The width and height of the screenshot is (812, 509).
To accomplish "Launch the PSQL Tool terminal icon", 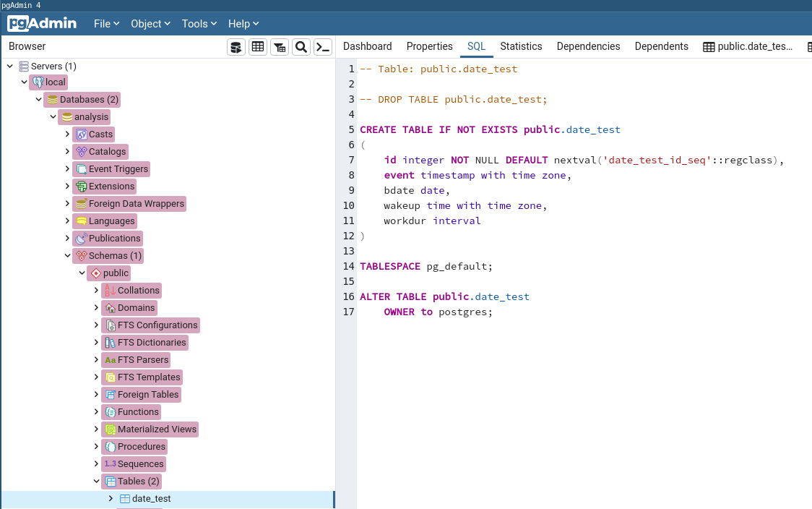I will [323, 48].
